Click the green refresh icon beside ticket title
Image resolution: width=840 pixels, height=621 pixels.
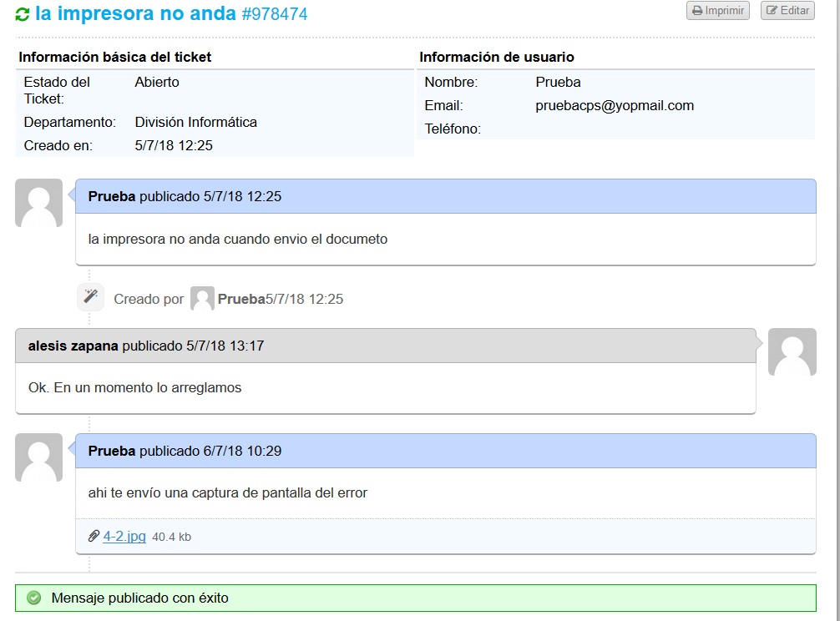click(x=23, y=14)
